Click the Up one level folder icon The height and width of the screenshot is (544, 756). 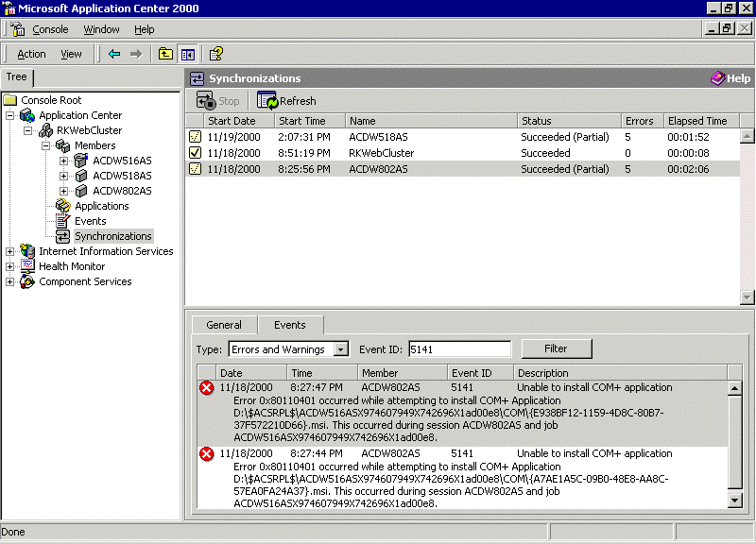(x=165, y=54)
